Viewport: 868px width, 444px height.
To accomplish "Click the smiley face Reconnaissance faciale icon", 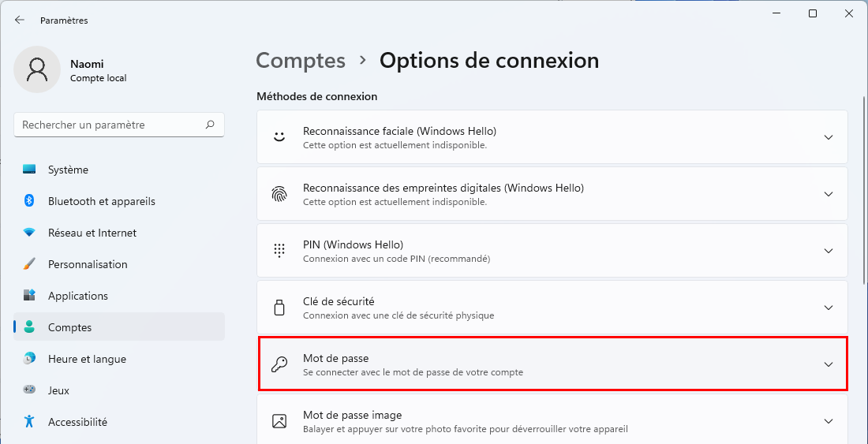I will coord(279,137).
